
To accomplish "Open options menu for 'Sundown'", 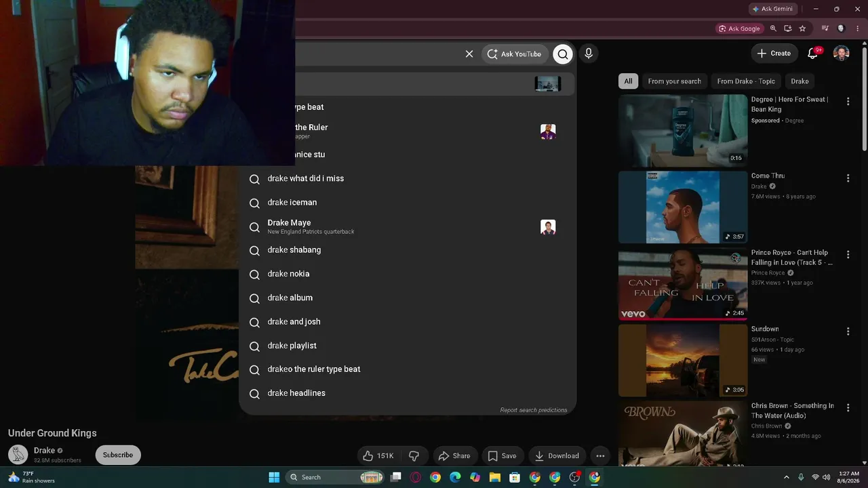I will click(x=848, y=331).
